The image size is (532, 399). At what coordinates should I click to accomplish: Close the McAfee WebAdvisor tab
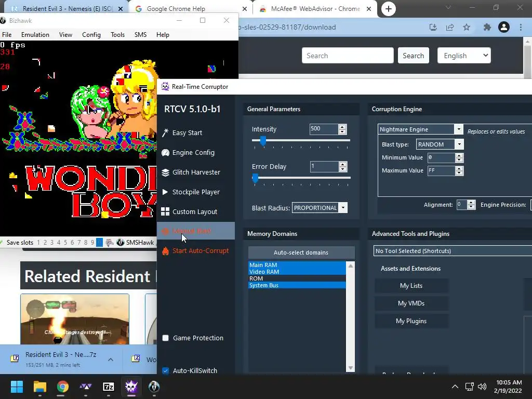[369, 9]
